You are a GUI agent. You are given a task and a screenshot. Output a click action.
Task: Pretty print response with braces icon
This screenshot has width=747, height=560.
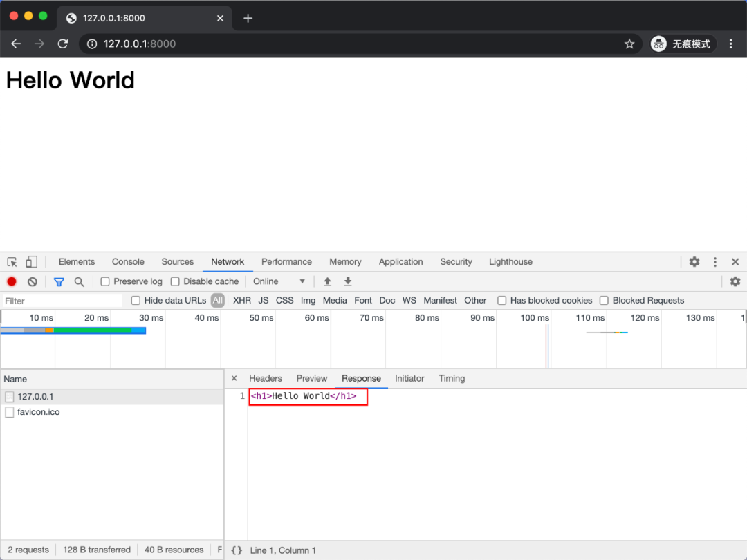coord(237,550)
